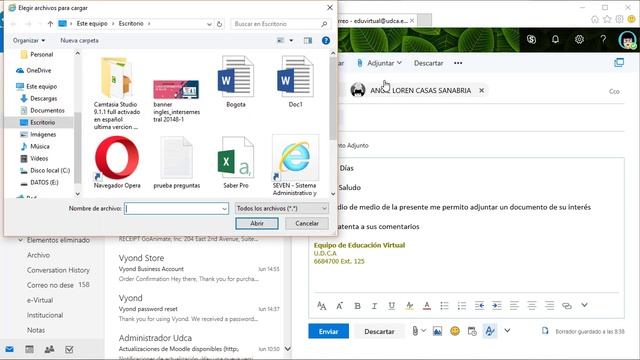Toggle the formatting options icon in send bar
The image size is (640, 360).
pos(490,331)
